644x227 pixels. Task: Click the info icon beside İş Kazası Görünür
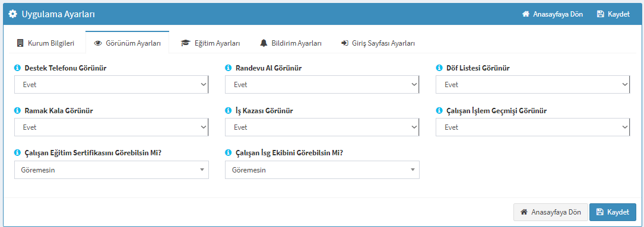[228, 111]
